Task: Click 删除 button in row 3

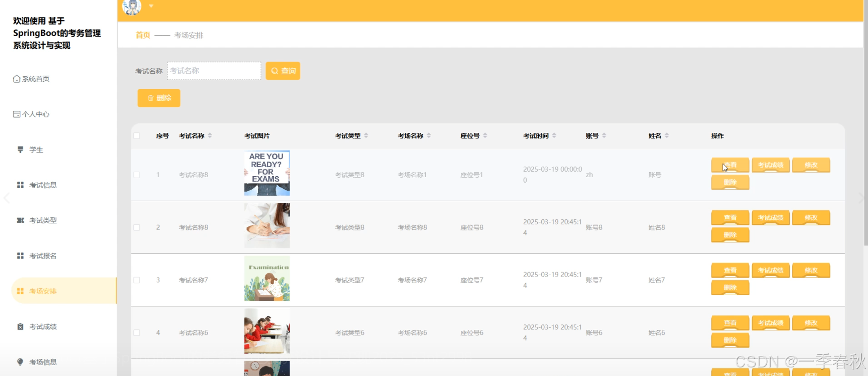Action: tap(730, 287)
